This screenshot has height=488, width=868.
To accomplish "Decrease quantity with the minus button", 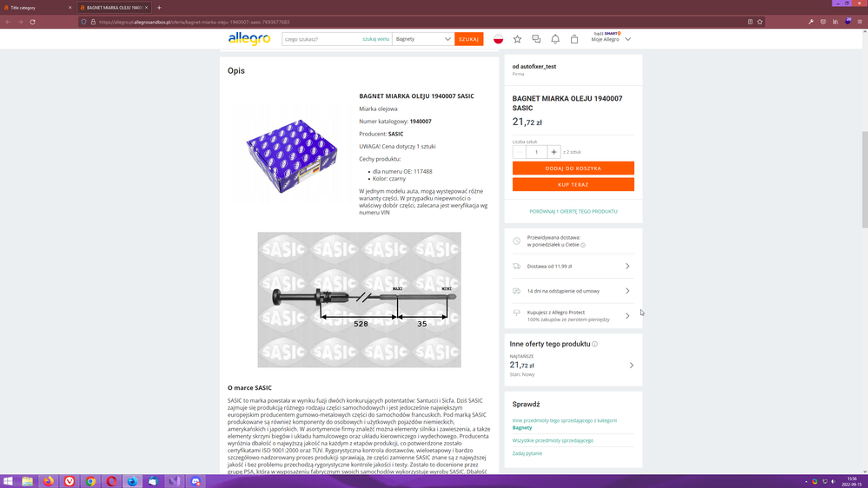I will tap(520, 152).
